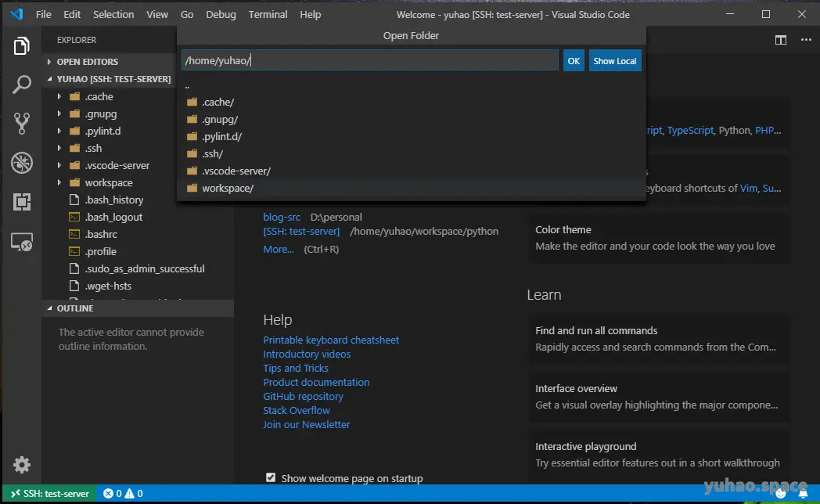Open Introductory videos link

(307, 354)
